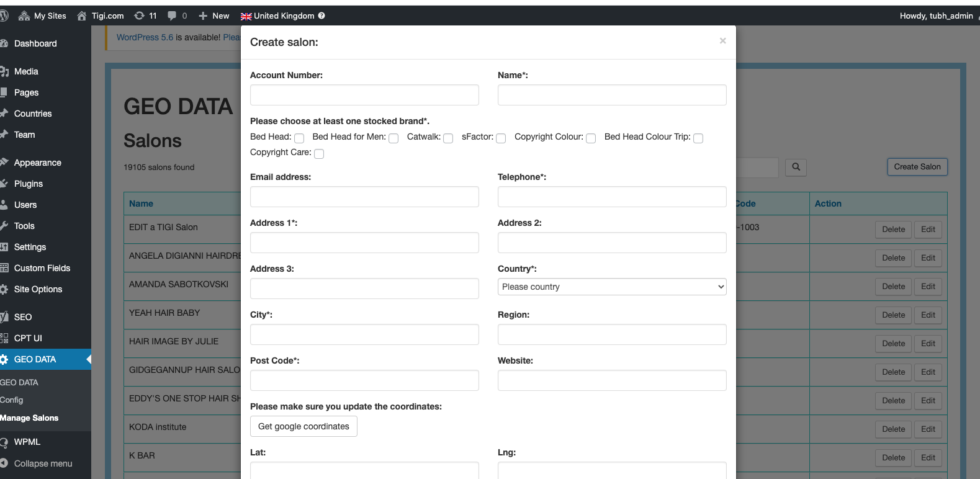Focus the Account Number input field

[x=364, y=95]
